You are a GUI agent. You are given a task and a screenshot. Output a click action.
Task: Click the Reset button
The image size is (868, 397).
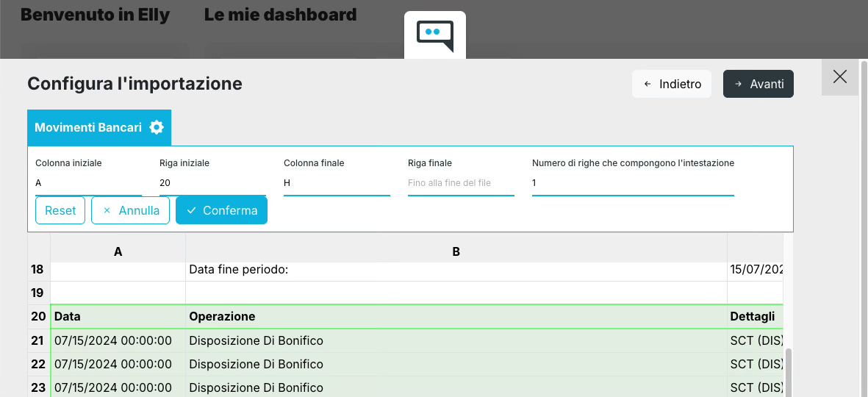(60, 210)
